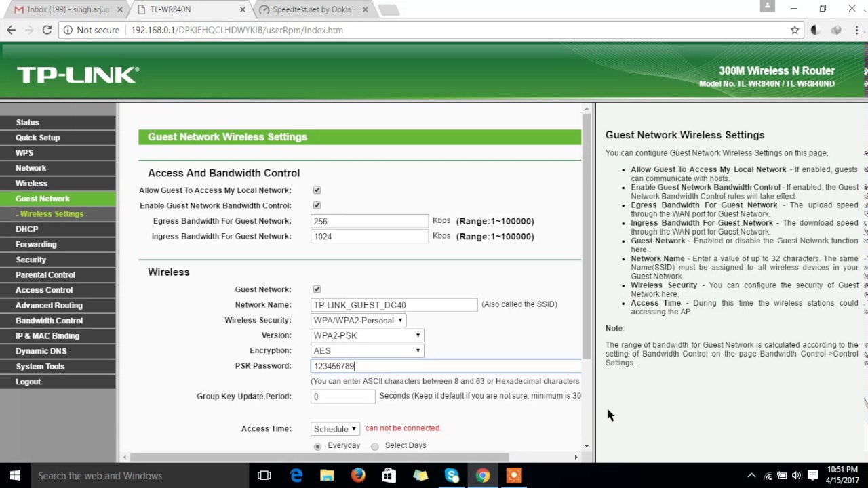Click the Network Name SSID field

[394, 305]
